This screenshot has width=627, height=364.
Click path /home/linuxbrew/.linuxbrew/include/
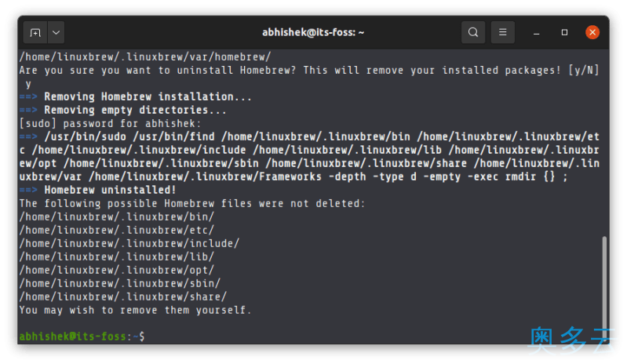click(129, 243)
